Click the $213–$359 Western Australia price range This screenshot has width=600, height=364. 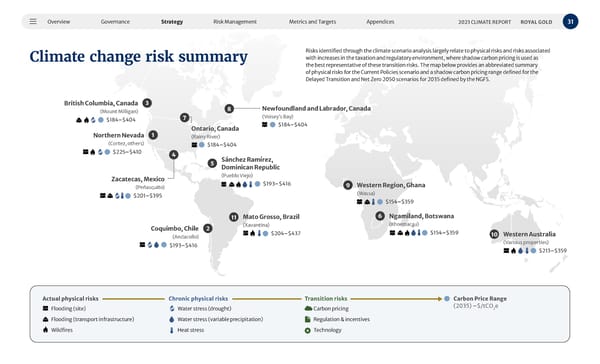click(553, 251)
